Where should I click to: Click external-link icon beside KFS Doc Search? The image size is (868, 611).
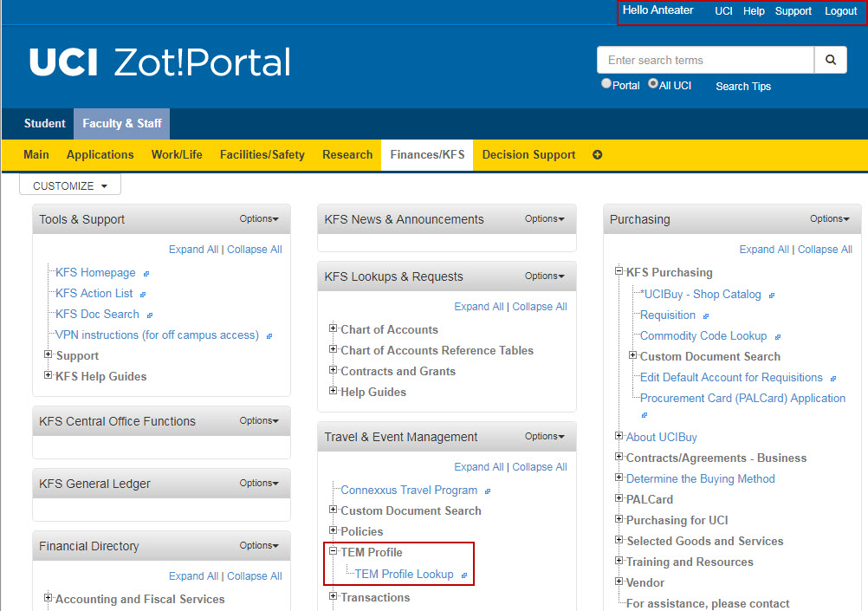point(150,315)
